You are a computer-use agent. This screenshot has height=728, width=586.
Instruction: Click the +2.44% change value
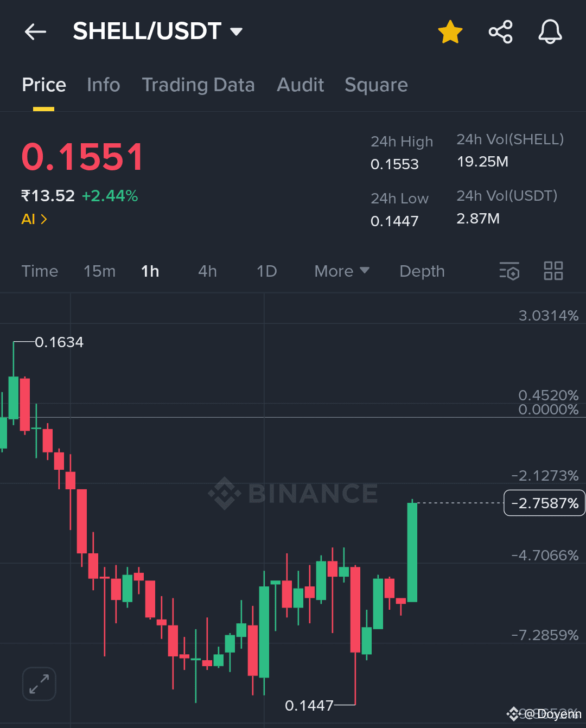110,196
